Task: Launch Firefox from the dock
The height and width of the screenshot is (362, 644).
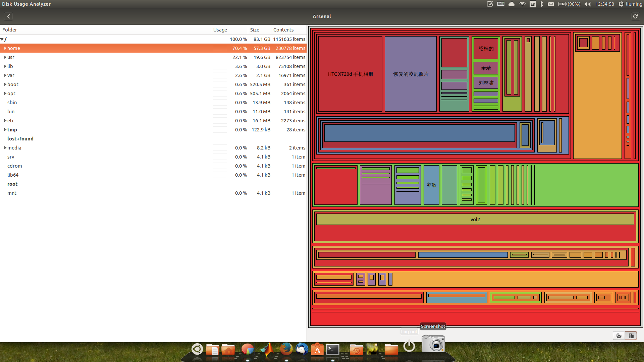Action: [286, 349]
